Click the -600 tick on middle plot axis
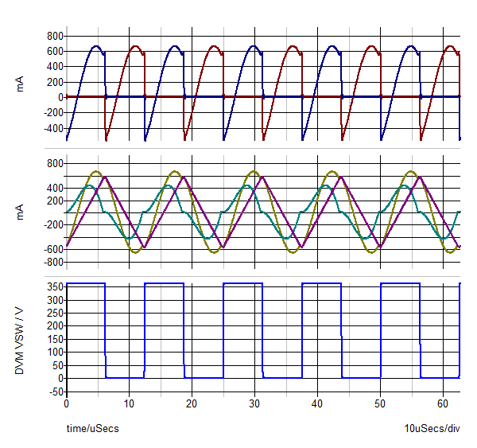This screenshot has height=448, width=477. 52,249
